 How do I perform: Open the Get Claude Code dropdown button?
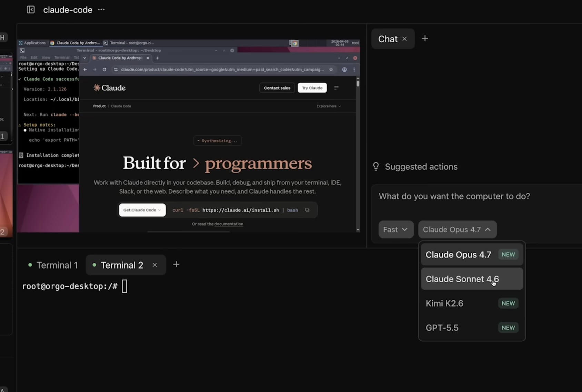(x=142, y=210)
